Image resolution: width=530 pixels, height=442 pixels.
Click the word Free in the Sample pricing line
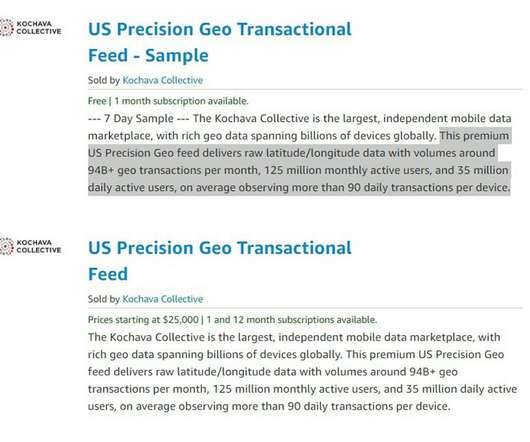point(97,101)
